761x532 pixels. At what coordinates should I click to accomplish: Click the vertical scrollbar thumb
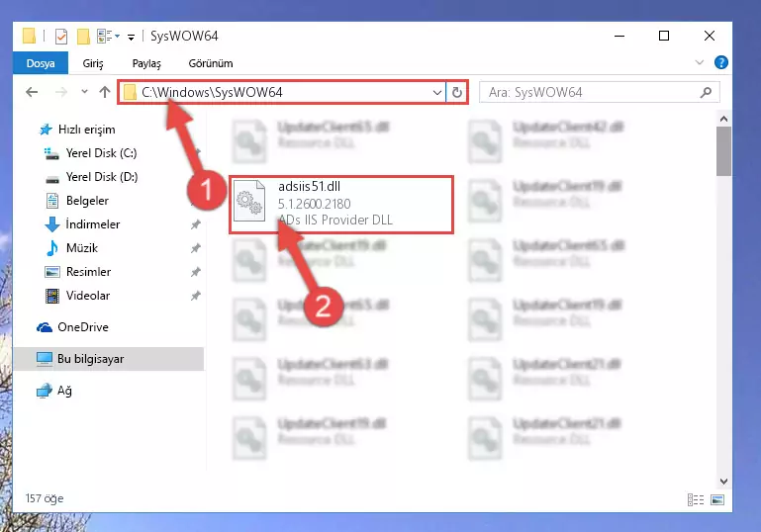[723, 151]
